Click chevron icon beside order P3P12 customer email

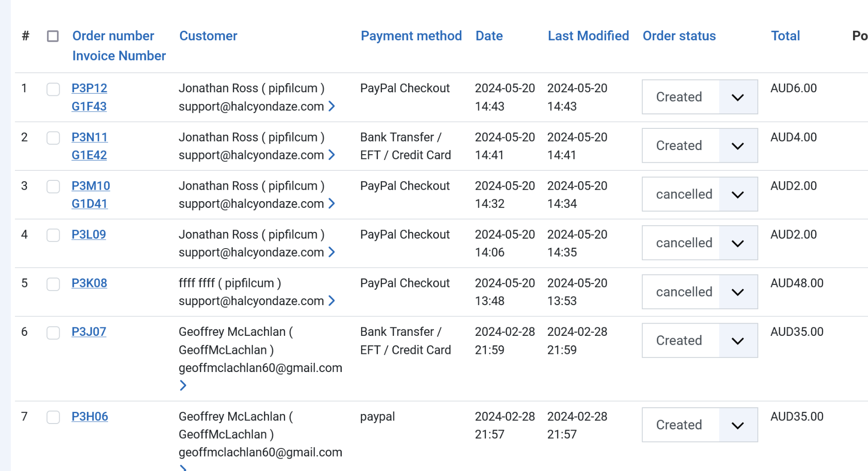pyautogui.click(x=332, y=106)
